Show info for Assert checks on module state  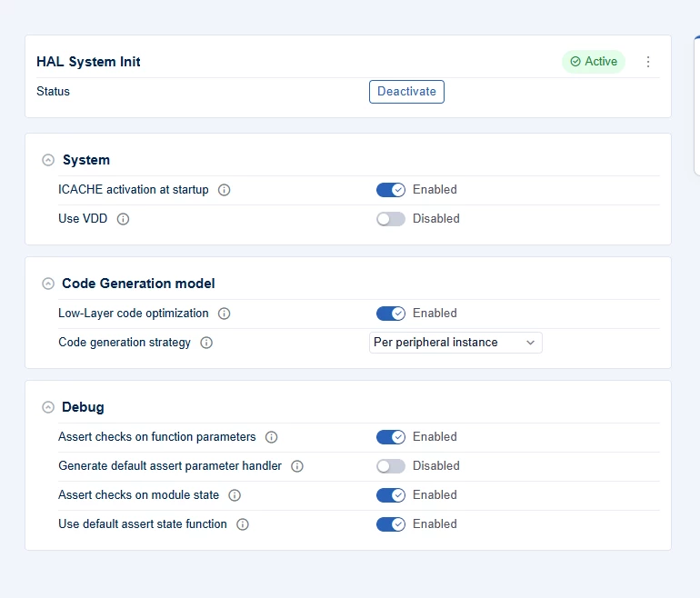coord(235,495)
